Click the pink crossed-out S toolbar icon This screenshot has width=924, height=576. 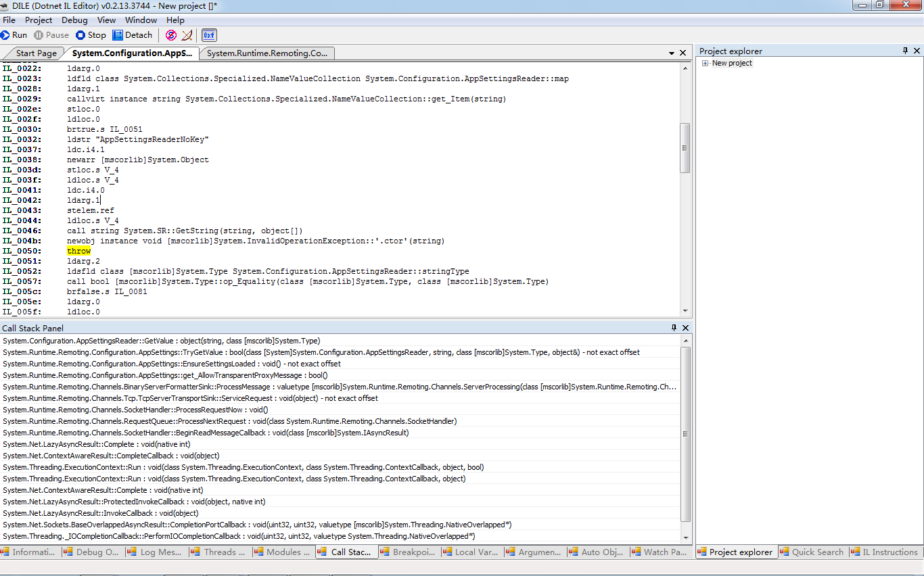(x=171, y=35)
